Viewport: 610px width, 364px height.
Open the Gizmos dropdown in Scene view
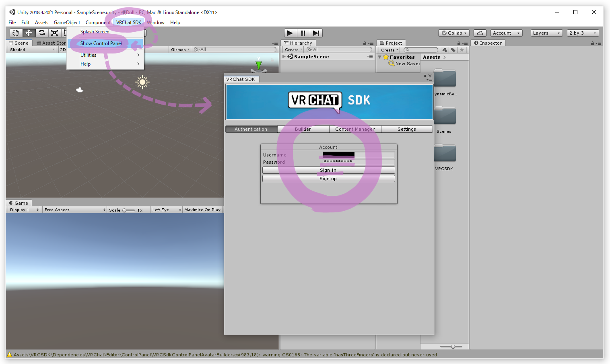180,49
